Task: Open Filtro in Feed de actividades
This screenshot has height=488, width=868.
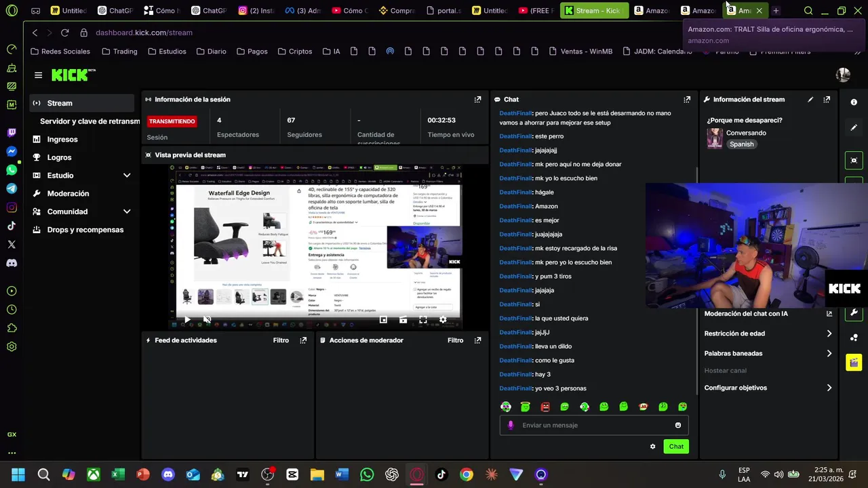Action: (x=281, y=340)
